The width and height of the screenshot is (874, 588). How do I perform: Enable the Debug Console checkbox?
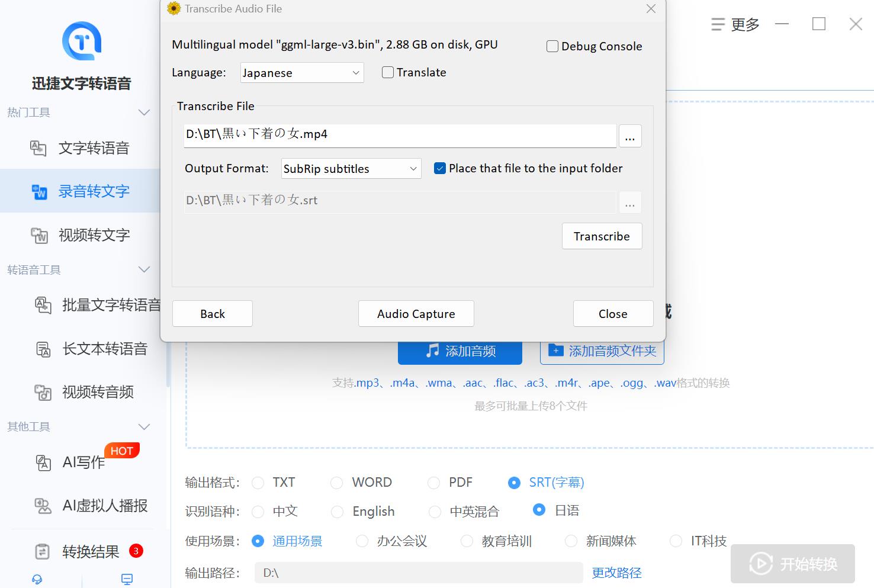click(552, 46)
